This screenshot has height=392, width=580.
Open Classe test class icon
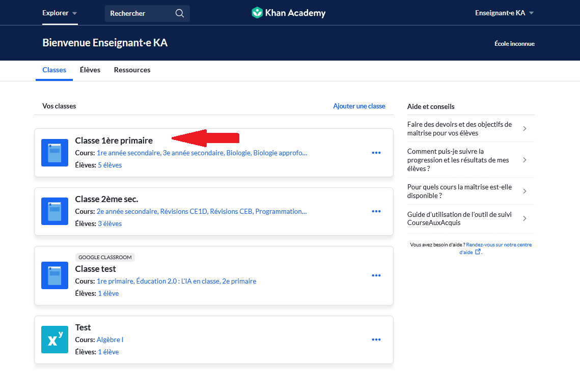pos(55,275)
